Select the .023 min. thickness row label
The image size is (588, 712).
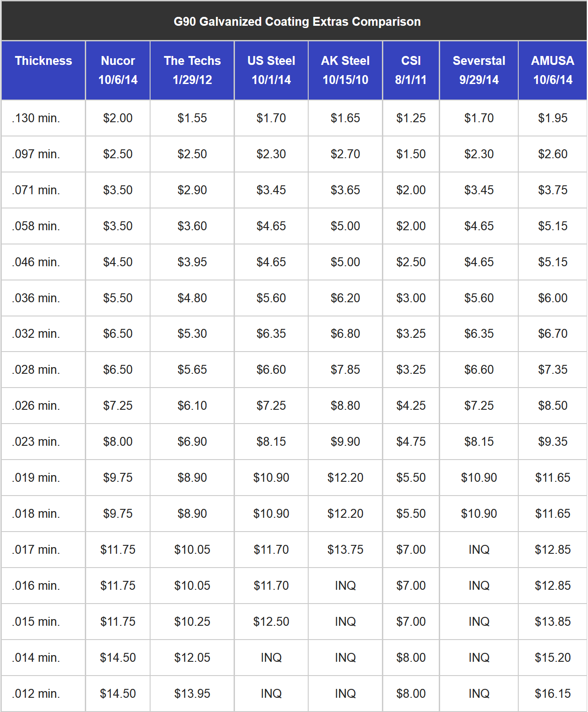(36, 442)
